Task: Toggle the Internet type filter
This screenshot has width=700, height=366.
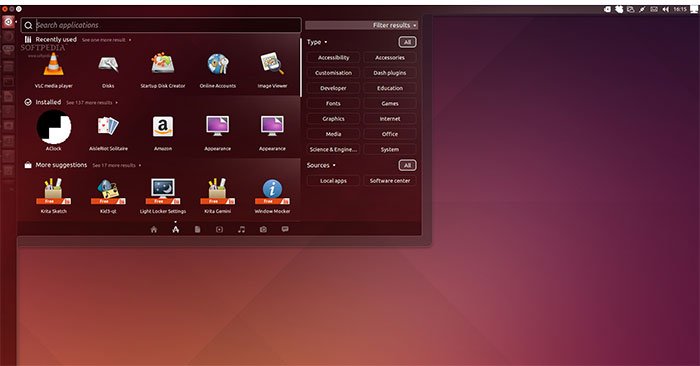Action: click(390, 119)
